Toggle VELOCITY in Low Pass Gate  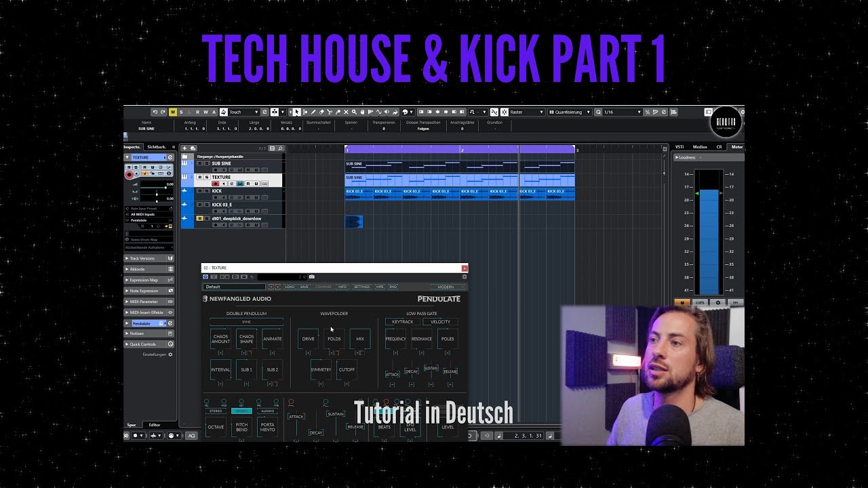point(440,321)
